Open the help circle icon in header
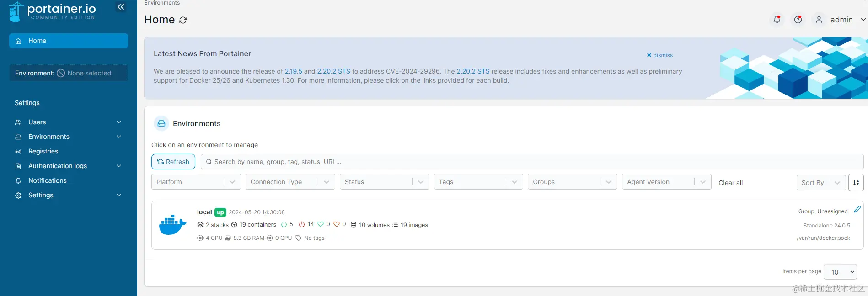This screenshot has height=296, width=868. tap(798, 20)
